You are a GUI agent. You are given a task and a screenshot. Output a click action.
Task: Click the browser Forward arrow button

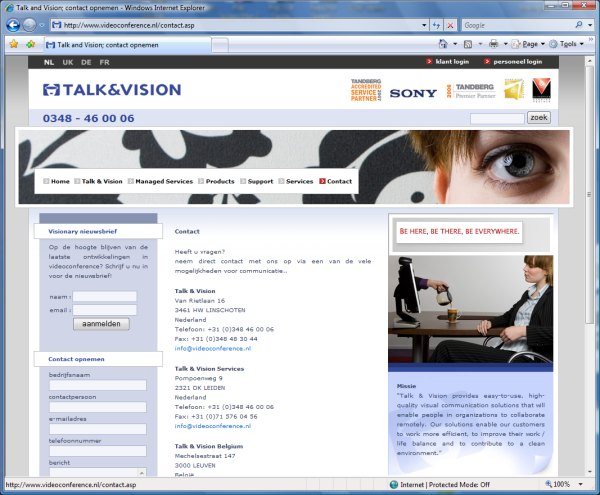29,25
